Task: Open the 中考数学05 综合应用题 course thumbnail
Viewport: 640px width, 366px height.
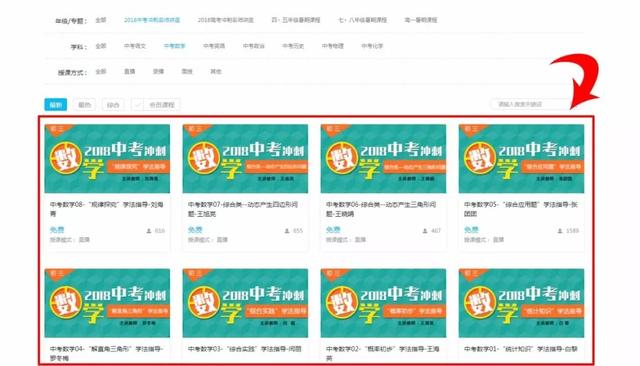Action: [x=521, y=159]
